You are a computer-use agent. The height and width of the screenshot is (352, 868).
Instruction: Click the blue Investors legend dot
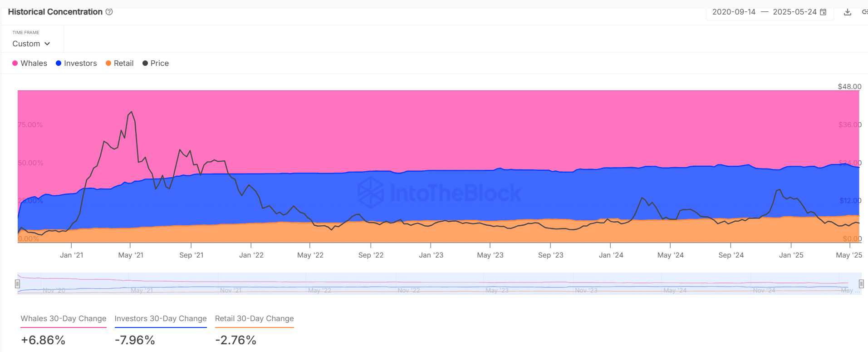click(x=59, y=63)
